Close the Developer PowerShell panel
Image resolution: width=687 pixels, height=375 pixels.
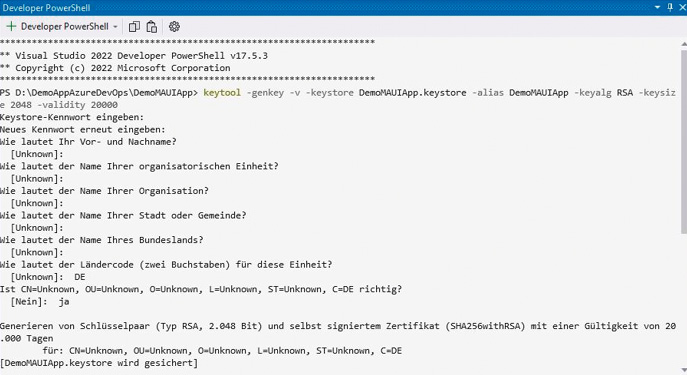pyautogui.click(x=682, y=7)
